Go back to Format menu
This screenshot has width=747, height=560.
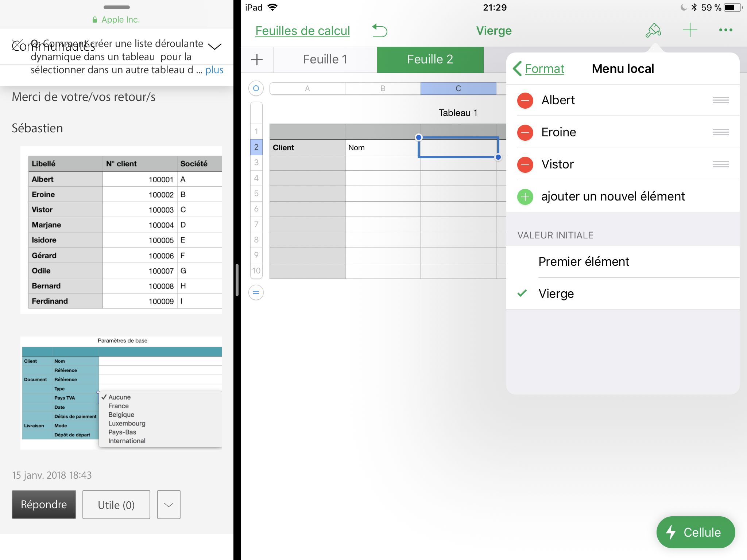[x=539, y=69]
